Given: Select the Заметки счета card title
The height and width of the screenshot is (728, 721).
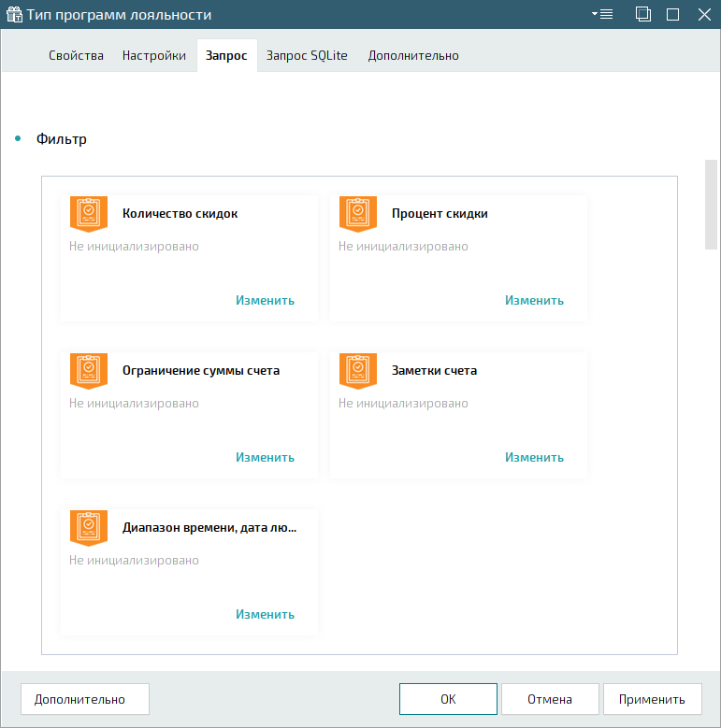Looking at the screenshot, I should tap(434, 370).
